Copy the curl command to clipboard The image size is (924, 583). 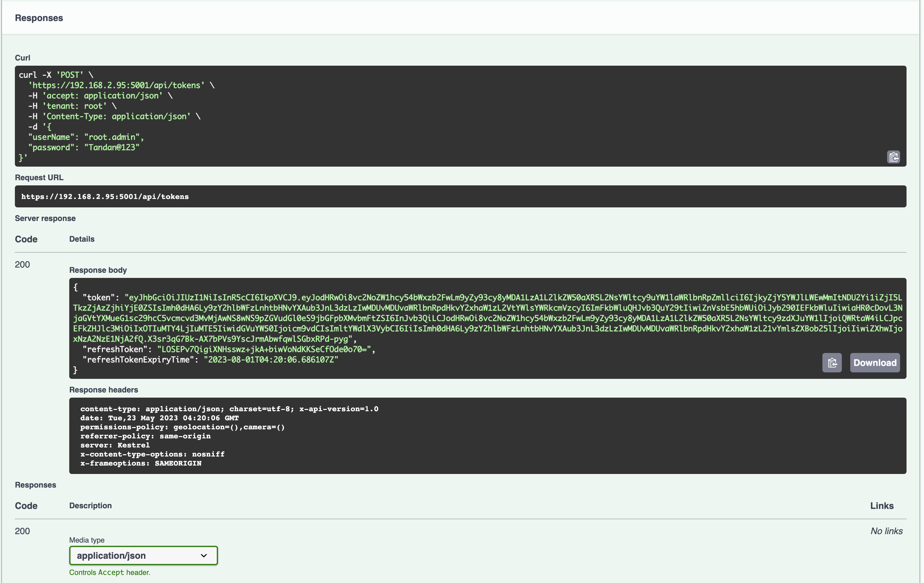click(x=893, y=157)
